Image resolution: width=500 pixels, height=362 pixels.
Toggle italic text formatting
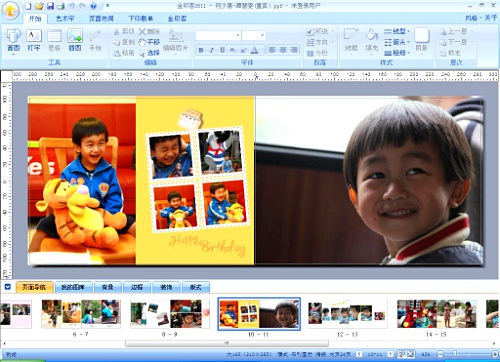(211, 50)
